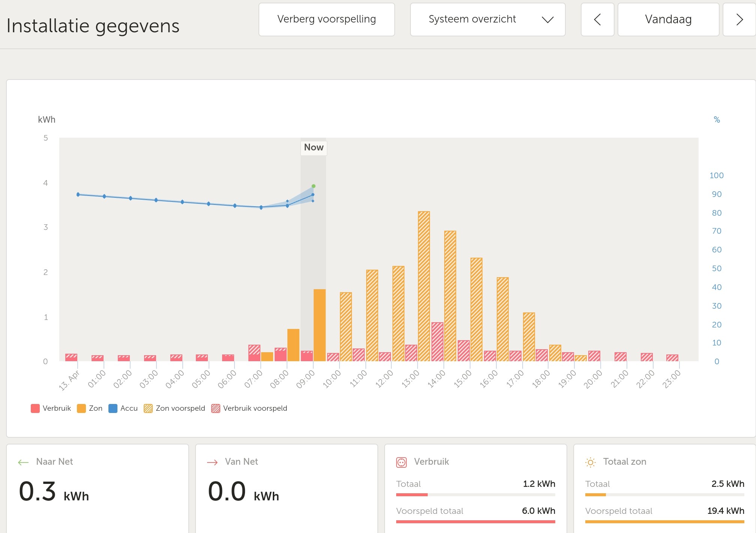
Task: Click the green battery state dot
Action: [x=314, y=186]
